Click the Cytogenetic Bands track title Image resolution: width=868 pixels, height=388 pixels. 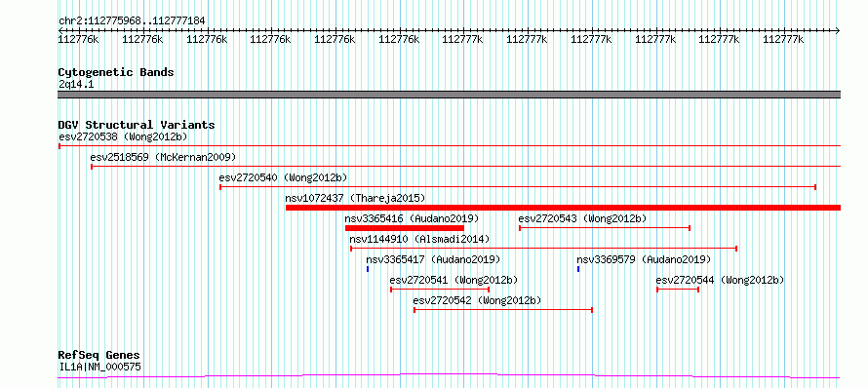point(116,72)
